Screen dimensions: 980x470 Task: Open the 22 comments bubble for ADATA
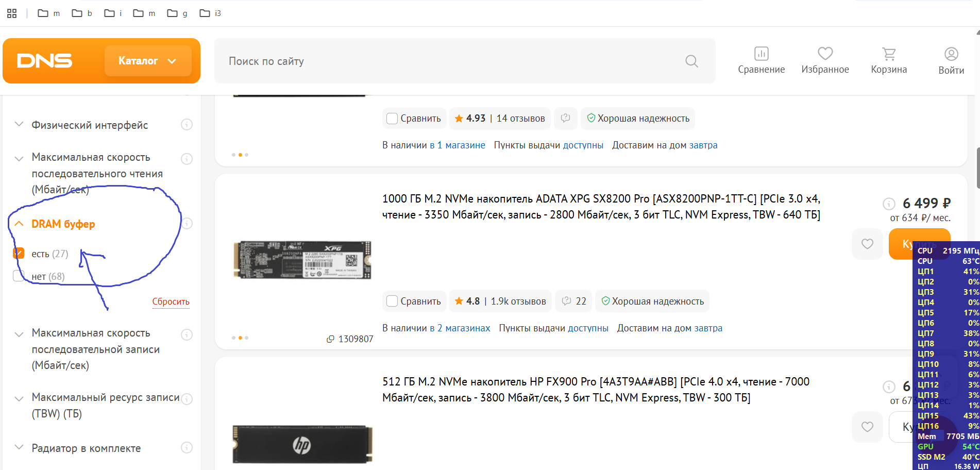click(573, 301)
